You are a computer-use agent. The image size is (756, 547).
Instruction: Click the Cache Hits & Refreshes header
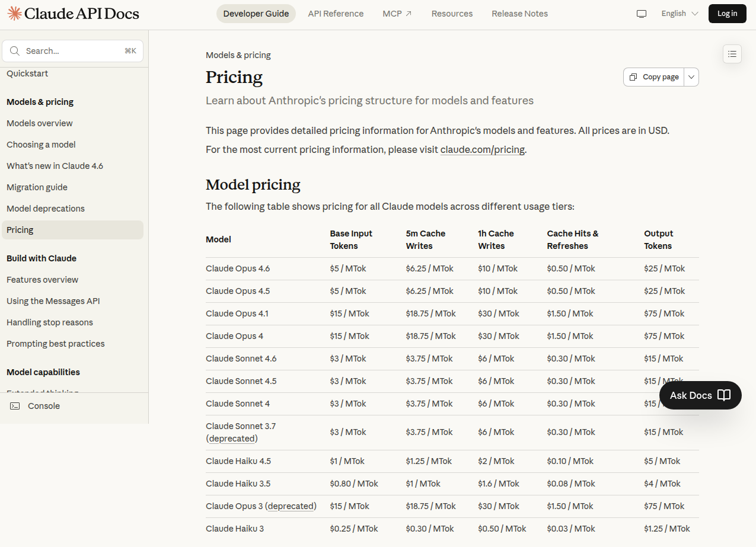click(573, 239)
